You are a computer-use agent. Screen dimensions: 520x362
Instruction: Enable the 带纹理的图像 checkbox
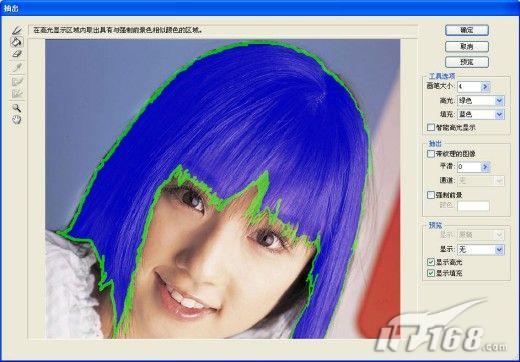(x=431, y=154)
